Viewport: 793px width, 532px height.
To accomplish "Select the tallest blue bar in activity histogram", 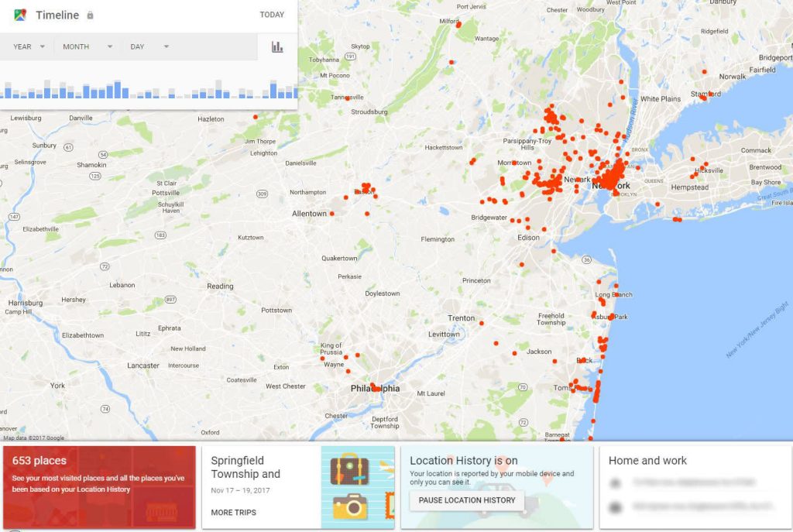I will point(118,89).
